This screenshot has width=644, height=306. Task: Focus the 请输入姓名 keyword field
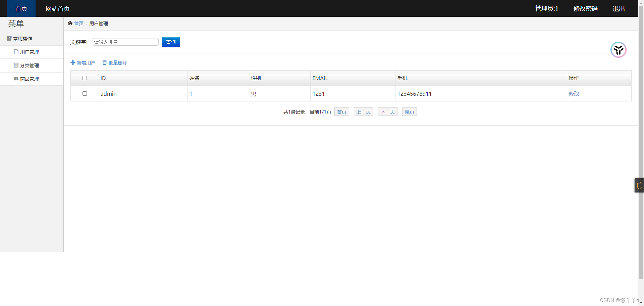click(125, 42)
